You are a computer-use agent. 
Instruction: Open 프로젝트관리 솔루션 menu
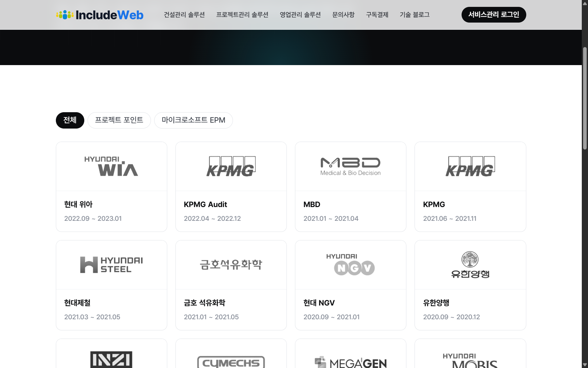(242, 15)
